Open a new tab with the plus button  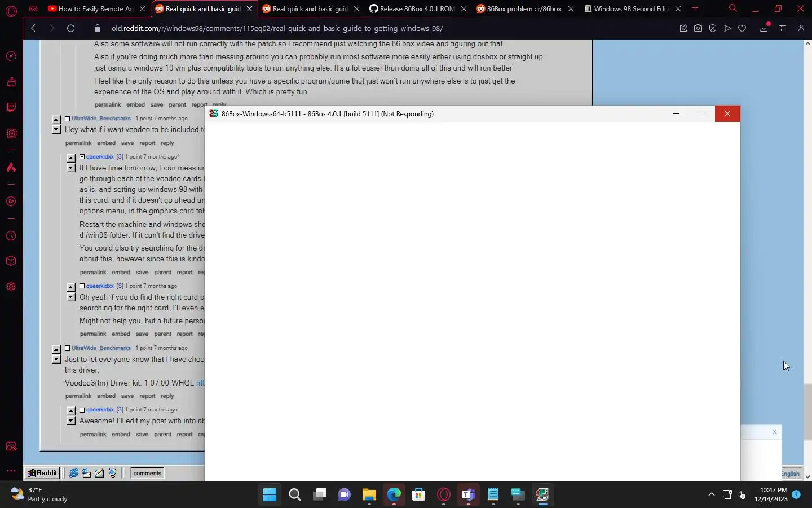coord(695,8)
